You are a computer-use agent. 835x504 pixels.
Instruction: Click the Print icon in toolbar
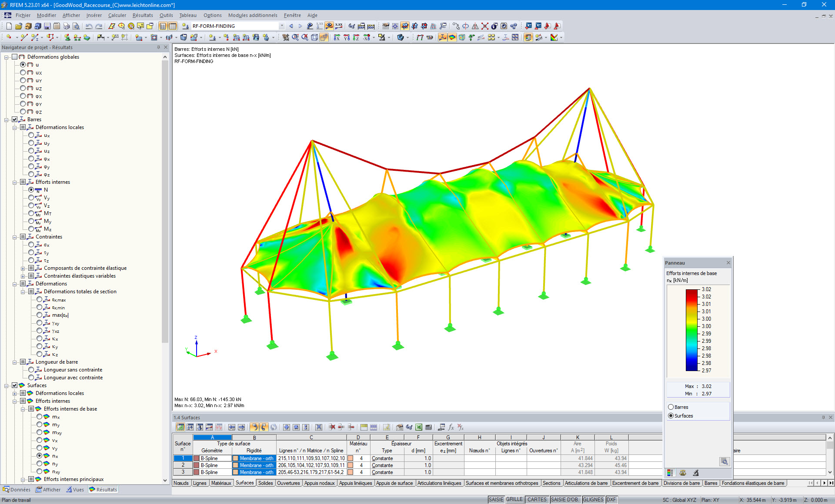[x=67, y=26]
